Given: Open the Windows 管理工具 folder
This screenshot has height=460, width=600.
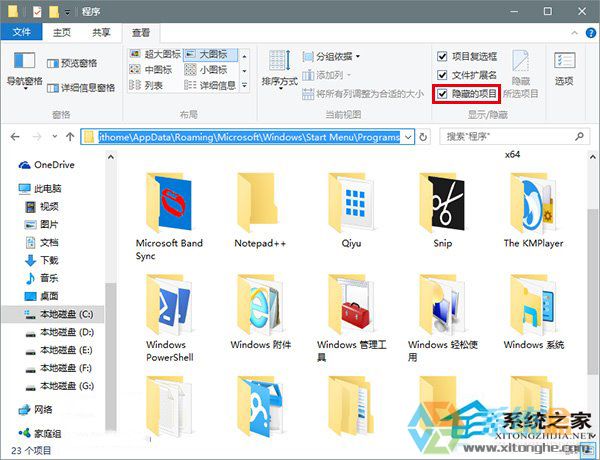Looking at the screenshot, I should (x=351, y=318).
